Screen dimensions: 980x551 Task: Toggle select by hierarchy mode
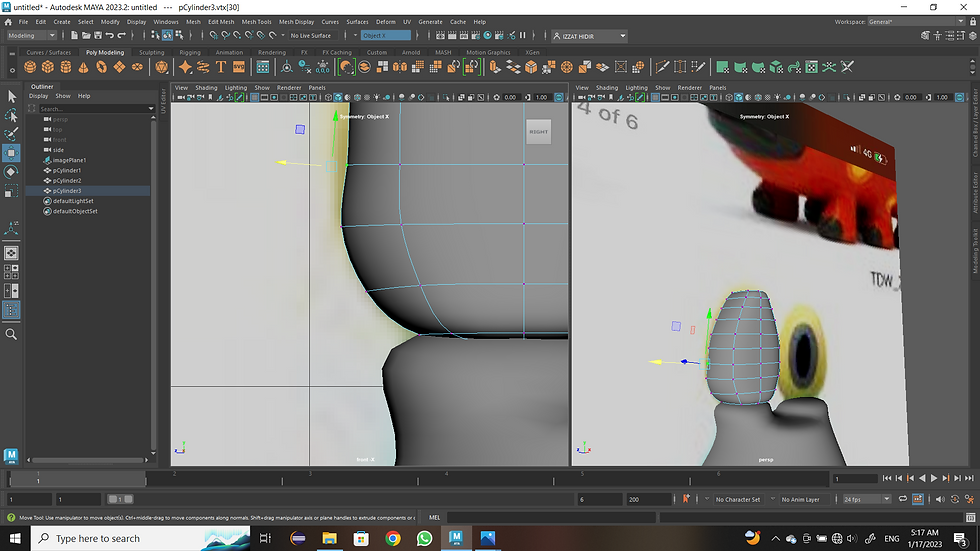coord(156,36)
